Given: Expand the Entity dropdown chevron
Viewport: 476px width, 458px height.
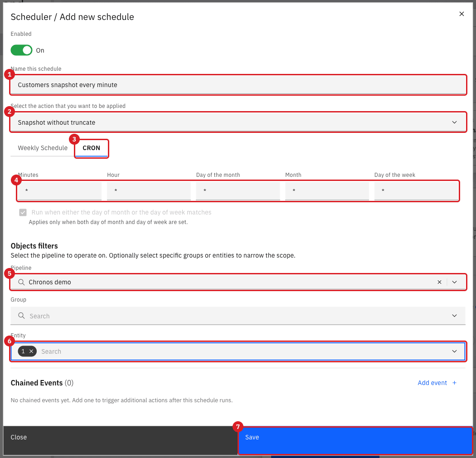Looking at the screenshot, I should [454, 351].
